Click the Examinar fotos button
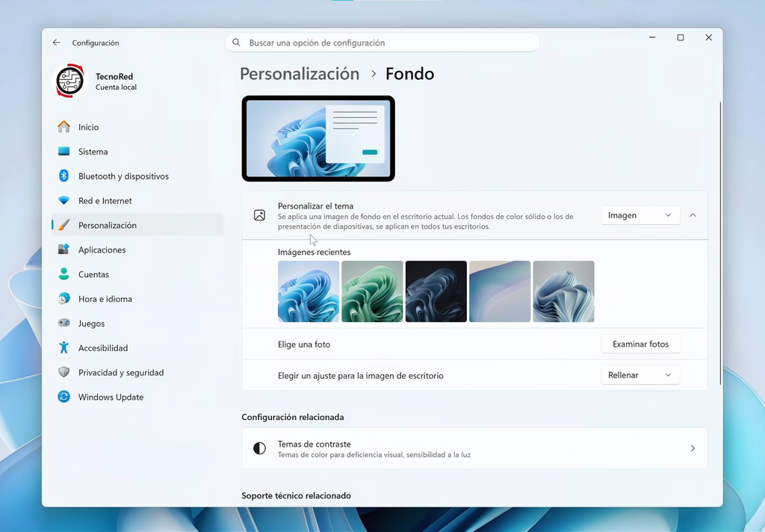The width and height of the screenshot is (765, 532). tap(640, 344)
